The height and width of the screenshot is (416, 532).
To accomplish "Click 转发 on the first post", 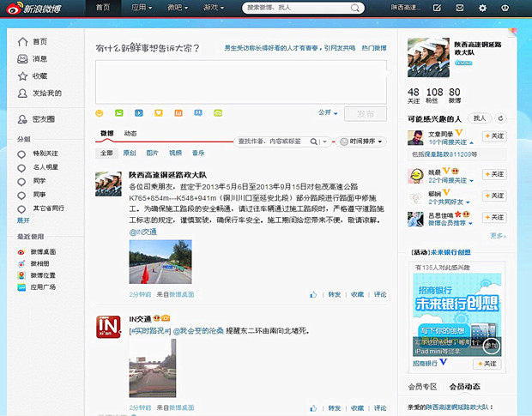I will (334, 294).
